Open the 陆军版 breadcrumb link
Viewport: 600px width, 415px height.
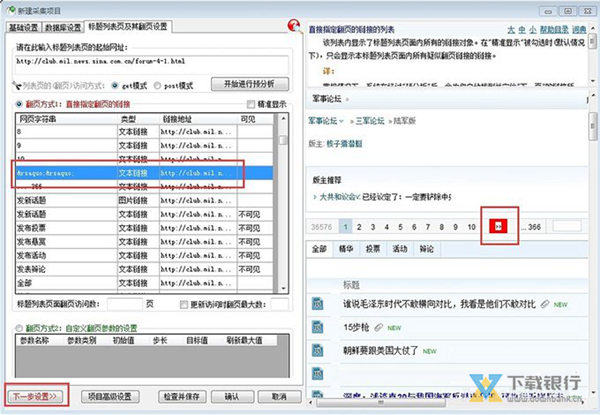coord(404,121)
